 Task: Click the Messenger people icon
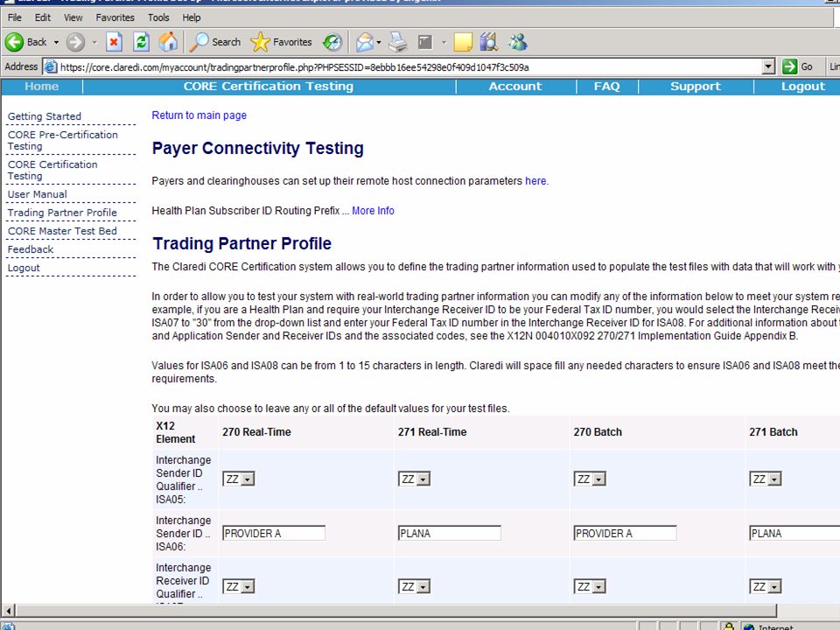[518, 42]
